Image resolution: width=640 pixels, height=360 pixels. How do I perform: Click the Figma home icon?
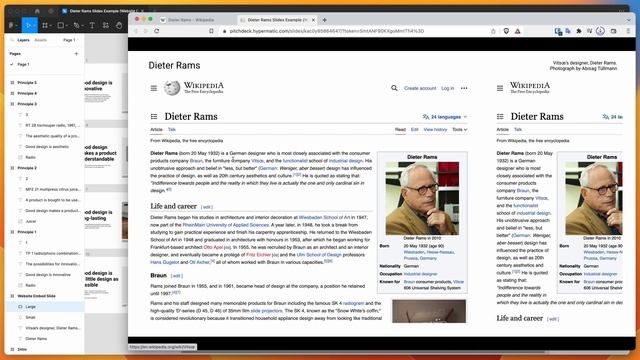37,11
